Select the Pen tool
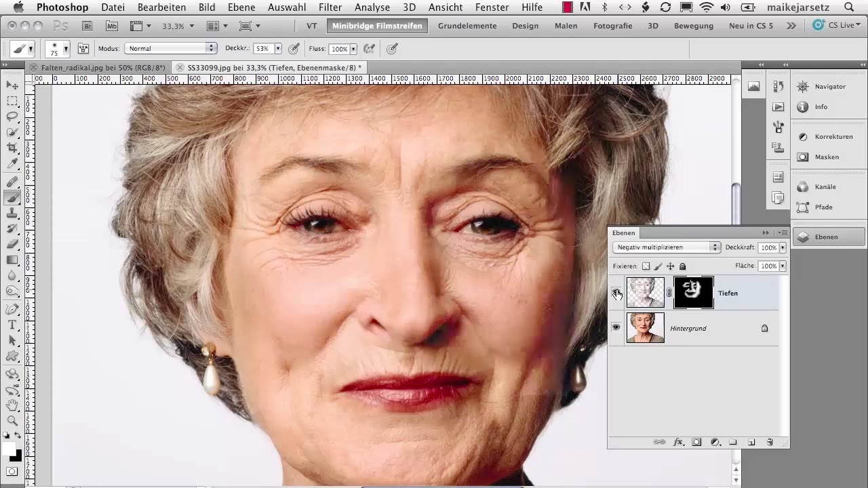Screen dimensions: 868x488 point(12,310)
